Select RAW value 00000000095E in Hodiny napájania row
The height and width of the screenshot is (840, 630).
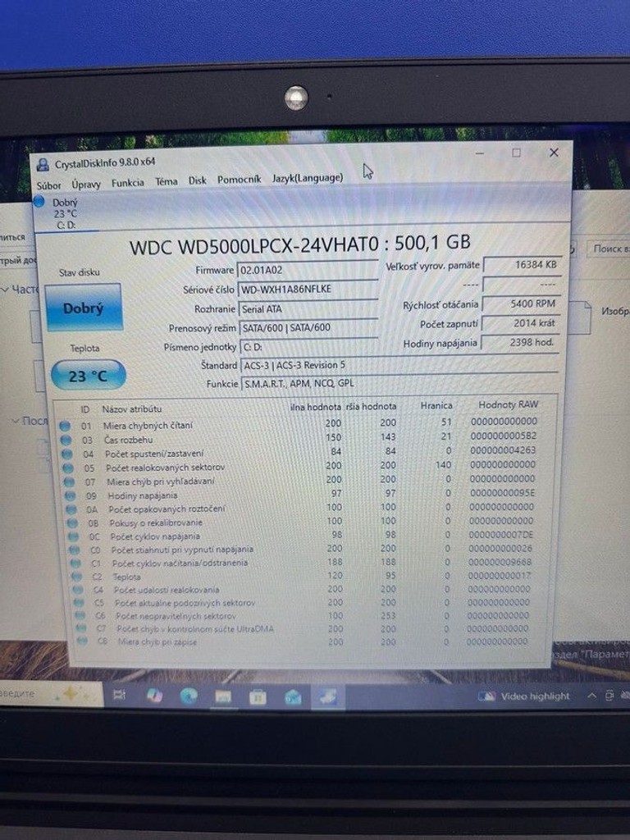pos(503,492)
